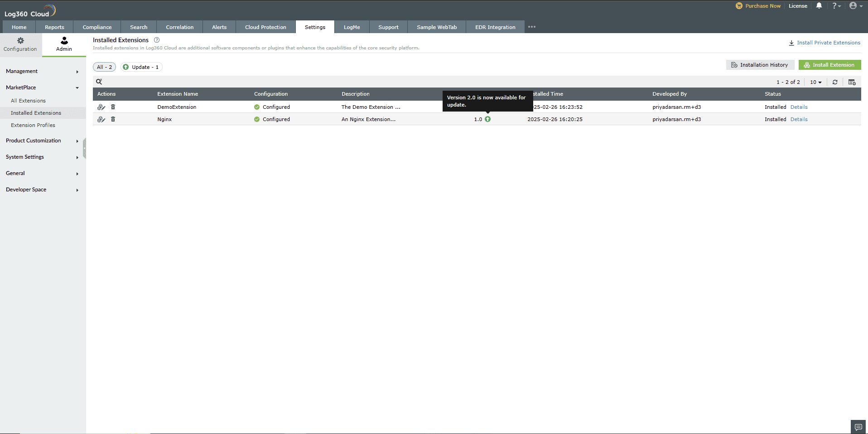Viewport: 868px width, 434px height.
Task: Open the table search icon
Action: pos(99,82)
